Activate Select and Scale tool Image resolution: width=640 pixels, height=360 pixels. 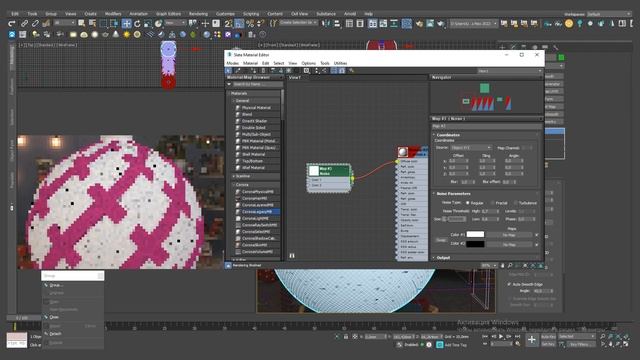pos(148,24)
